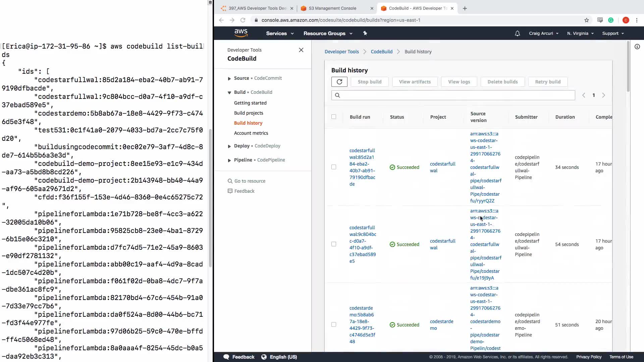Click the AWS logo home icon

[x=241, y=33]
